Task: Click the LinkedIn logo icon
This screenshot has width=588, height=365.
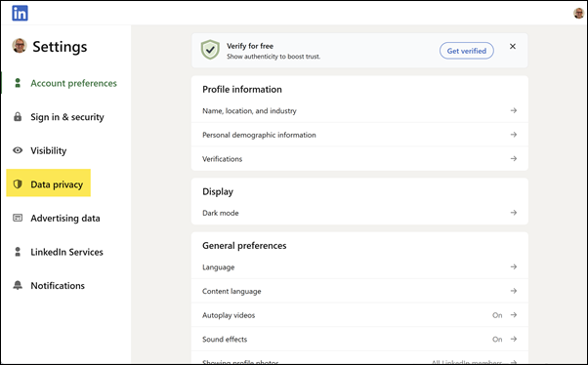Action: [20, 13]
